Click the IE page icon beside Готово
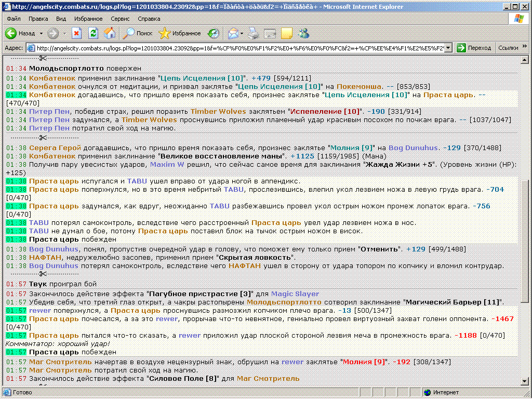532x399 pixels. [x=7, y=393]
